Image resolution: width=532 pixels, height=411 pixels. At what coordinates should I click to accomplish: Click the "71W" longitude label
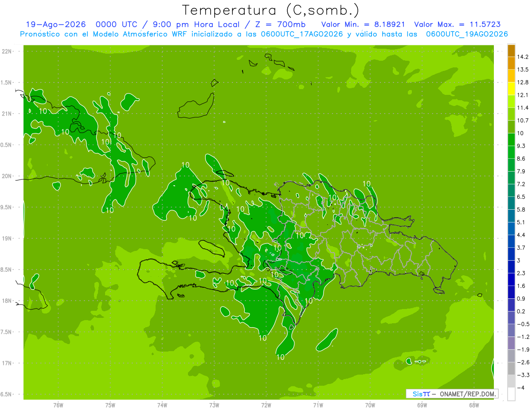pos(318,405)
